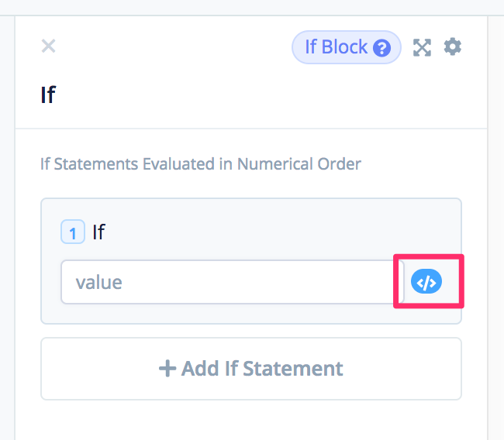Viewport: 504px width, 440px height.
Task: Click the gear icon beside expand
Action: (x=452, y=47)
